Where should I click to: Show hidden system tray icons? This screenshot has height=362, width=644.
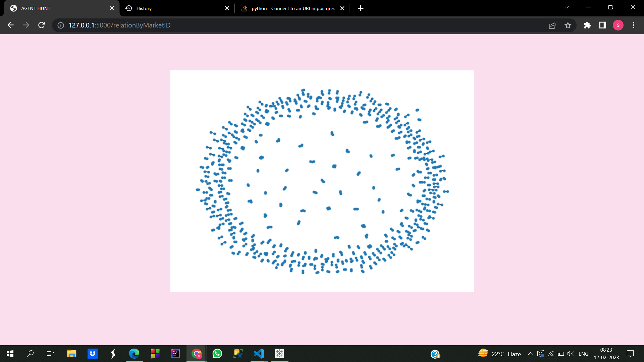tap(530, 354)
